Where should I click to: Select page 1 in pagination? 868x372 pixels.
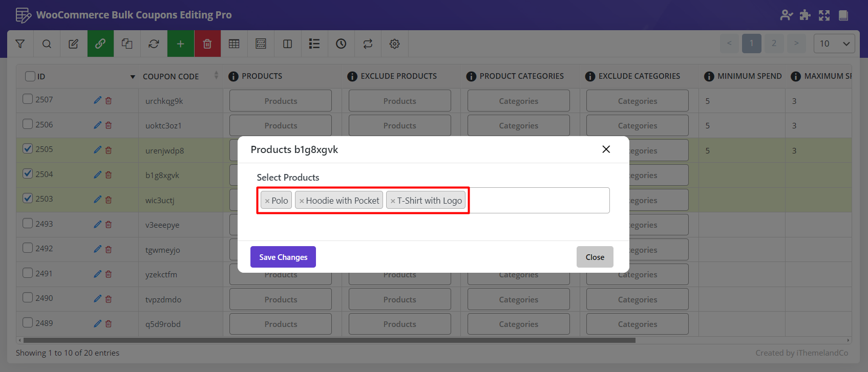click(x=751, y=43)
